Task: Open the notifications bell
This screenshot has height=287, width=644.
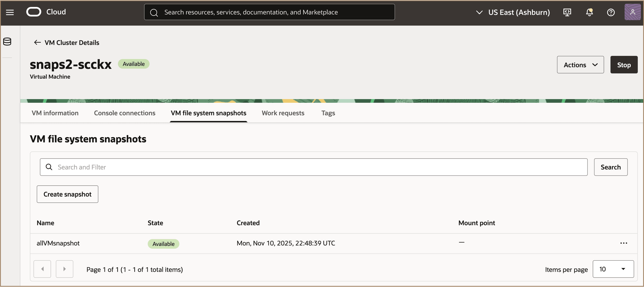Action: (x=589, y=12)
